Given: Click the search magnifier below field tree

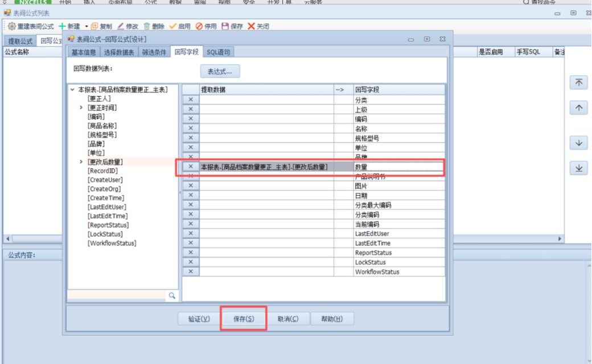Looking at the screenshot, I should [171, 296].
